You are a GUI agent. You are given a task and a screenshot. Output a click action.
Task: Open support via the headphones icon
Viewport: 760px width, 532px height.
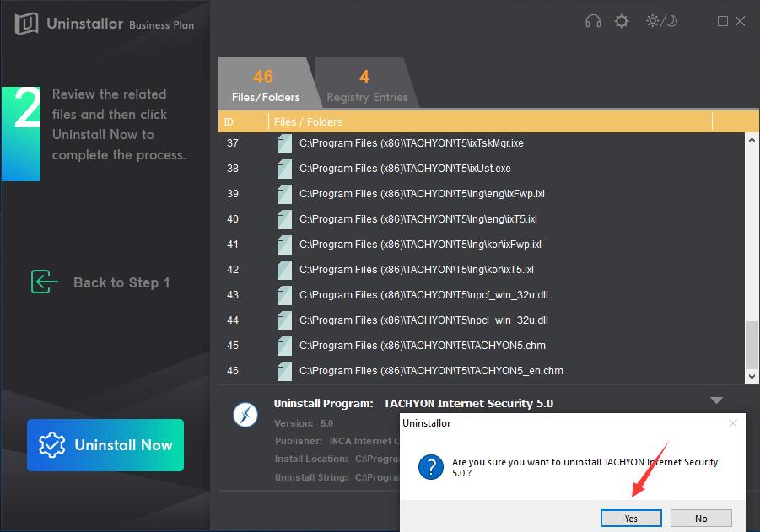coord(593,21)
